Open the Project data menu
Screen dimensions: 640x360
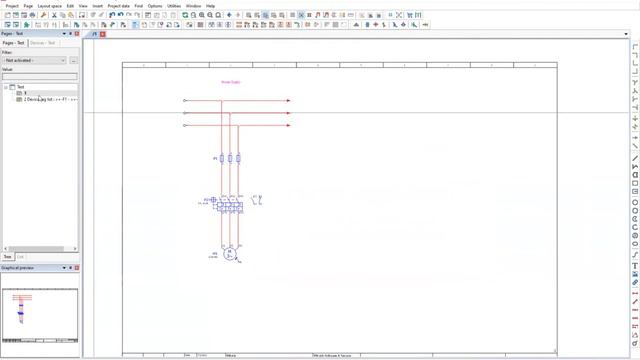tap(118, 6)
